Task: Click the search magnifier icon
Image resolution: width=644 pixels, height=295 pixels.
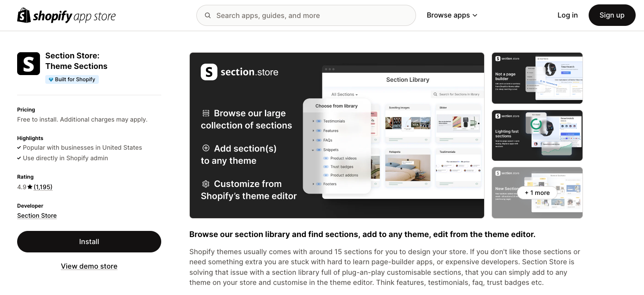Action: [x=208, y=16]
